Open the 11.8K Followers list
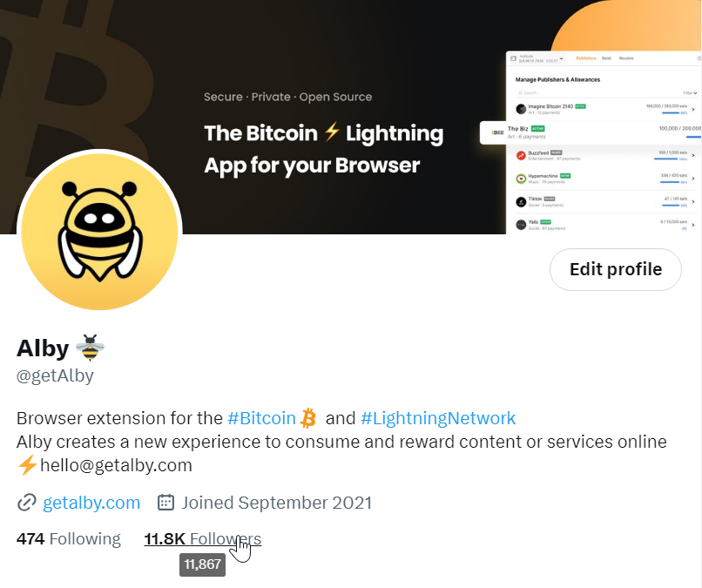This screenshot has width=702, height=588. 202,538
